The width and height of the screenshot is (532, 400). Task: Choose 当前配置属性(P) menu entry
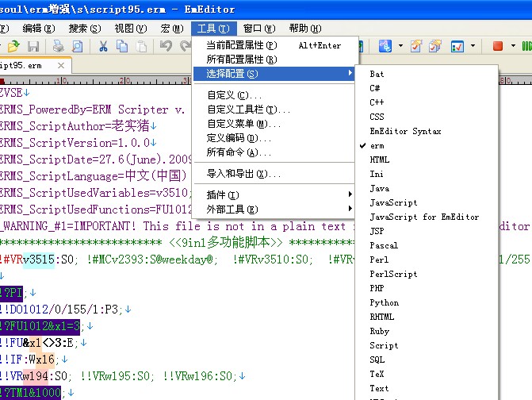(274, 45)
